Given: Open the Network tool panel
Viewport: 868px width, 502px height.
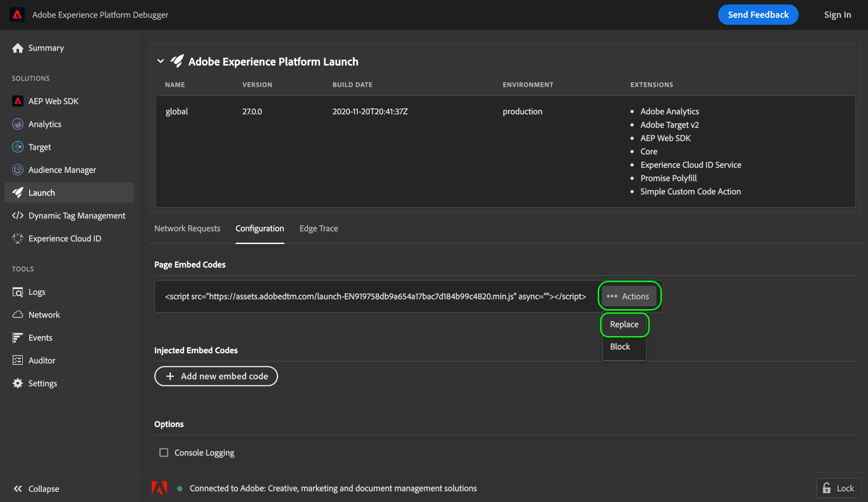Looking at the screenshot, I should tap(18, 315).
